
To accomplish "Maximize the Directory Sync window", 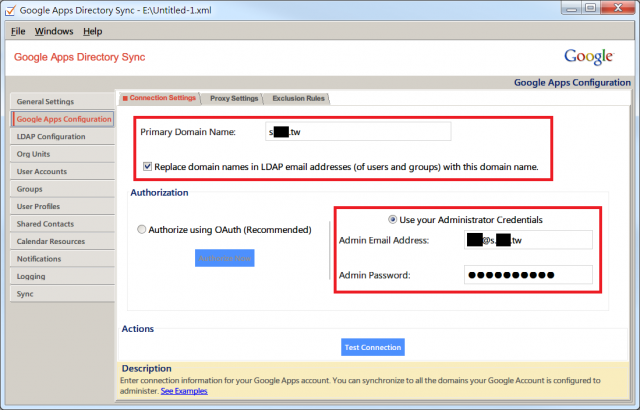I will click(591, 8).
